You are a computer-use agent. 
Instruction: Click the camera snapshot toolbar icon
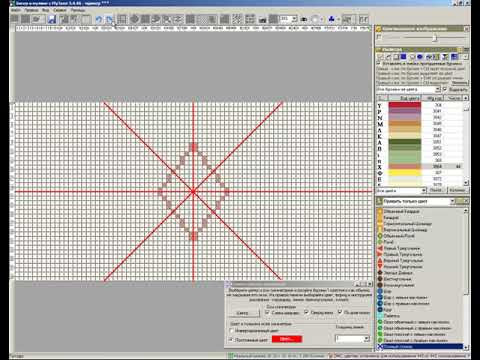click(263, 20)
